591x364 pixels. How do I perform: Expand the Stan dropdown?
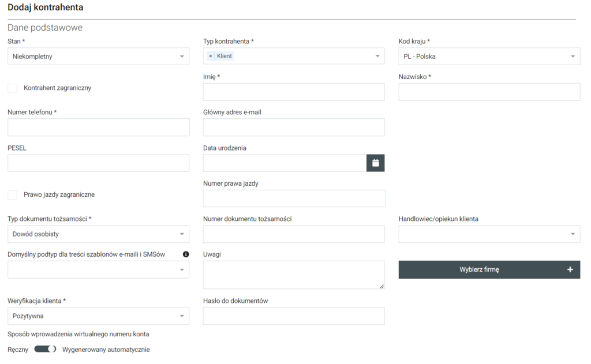tap(98, 57)
